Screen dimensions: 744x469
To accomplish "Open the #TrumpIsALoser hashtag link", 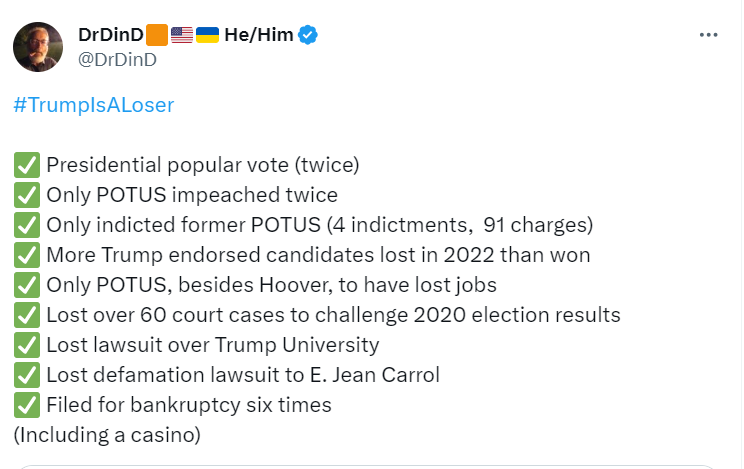I will tap(94, 105).
